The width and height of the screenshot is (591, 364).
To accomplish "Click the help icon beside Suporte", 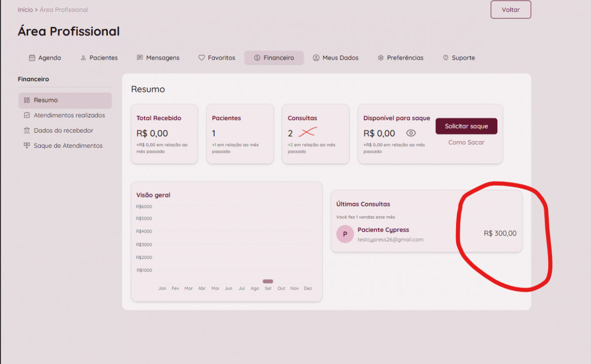I will [446, 58].
